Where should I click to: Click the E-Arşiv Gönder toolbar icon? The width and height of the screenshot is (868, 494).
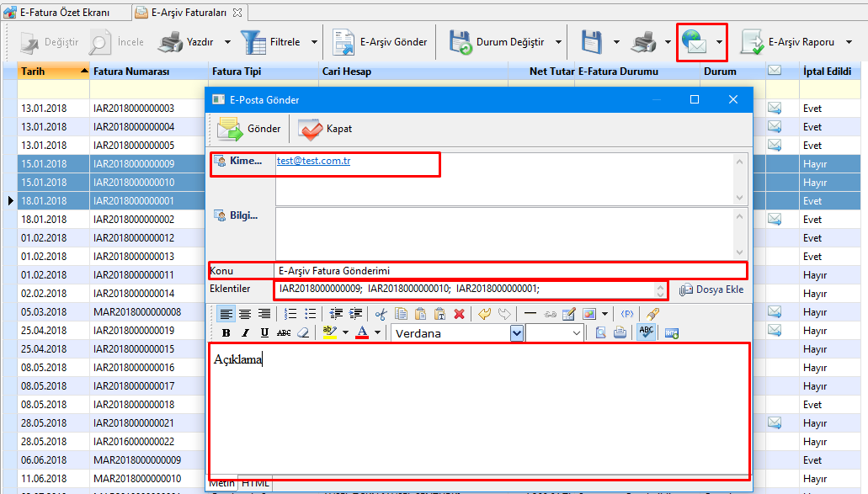[x=343, y=42]
